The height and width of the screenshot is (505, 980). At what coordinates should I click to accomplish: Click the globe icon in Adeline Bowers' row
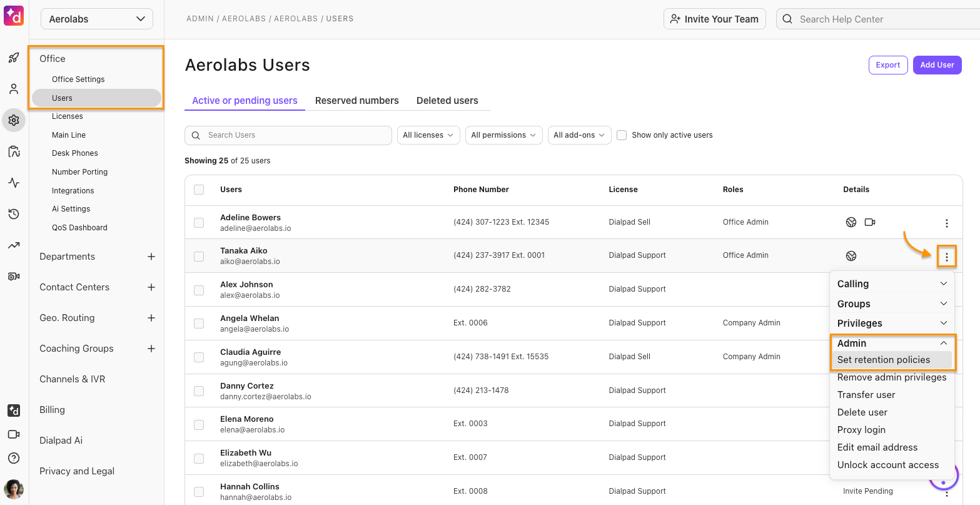[851, 222]
